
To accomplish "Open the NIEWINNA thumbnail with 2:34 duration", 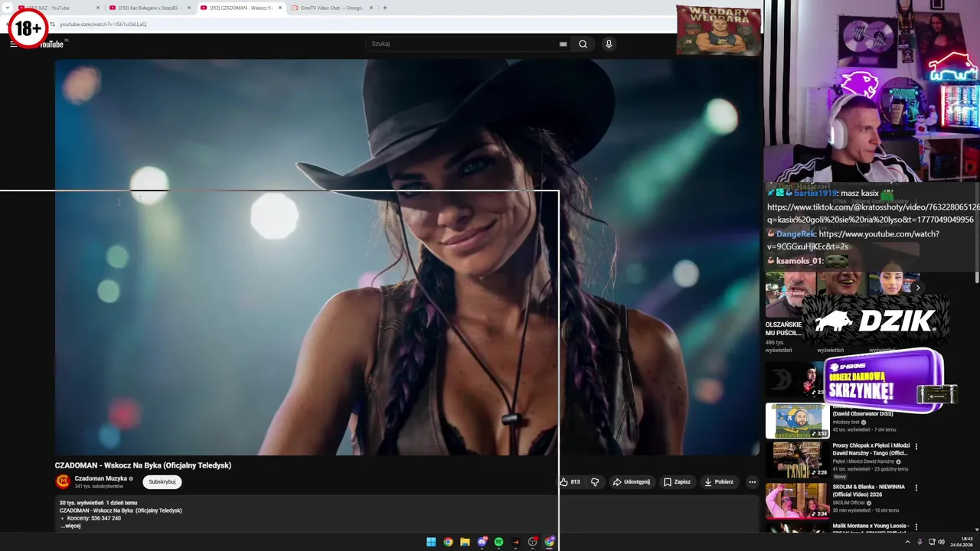I will coord(797,501).
